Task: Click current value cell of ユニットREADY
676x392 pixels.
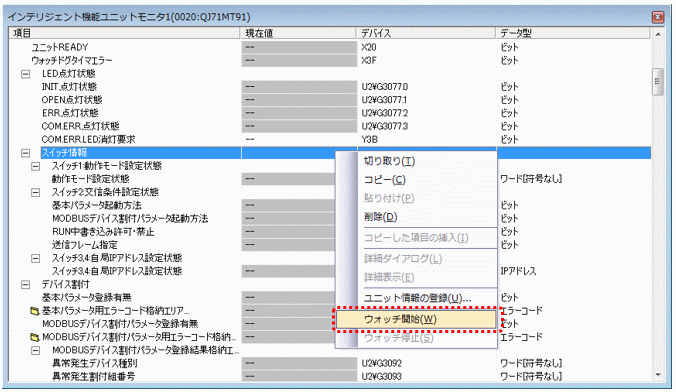Action: [x=299, y=47]
